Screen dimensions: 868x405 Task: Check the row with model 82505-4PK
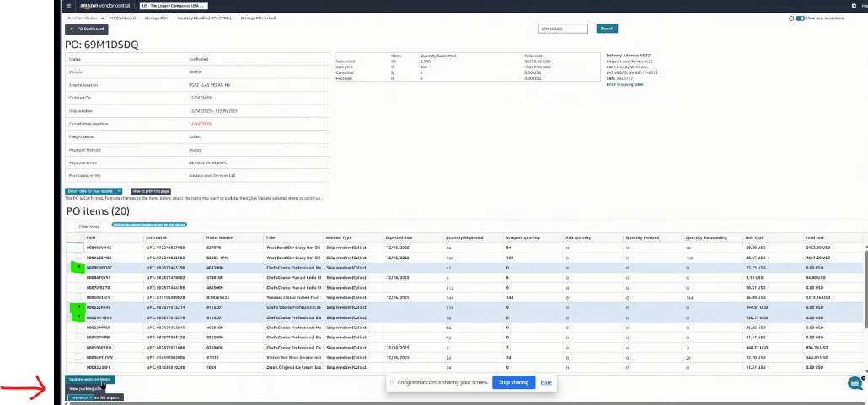78,258
